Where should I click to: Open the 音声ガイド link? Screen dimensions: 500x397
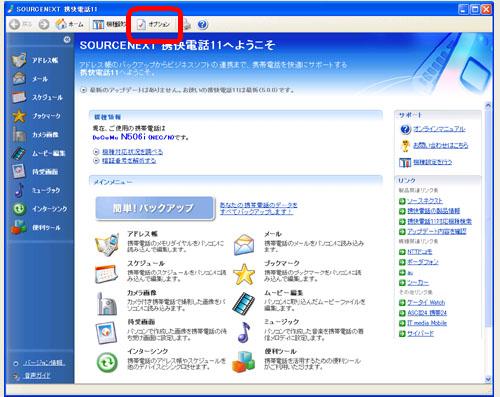(x=37, y=376)
